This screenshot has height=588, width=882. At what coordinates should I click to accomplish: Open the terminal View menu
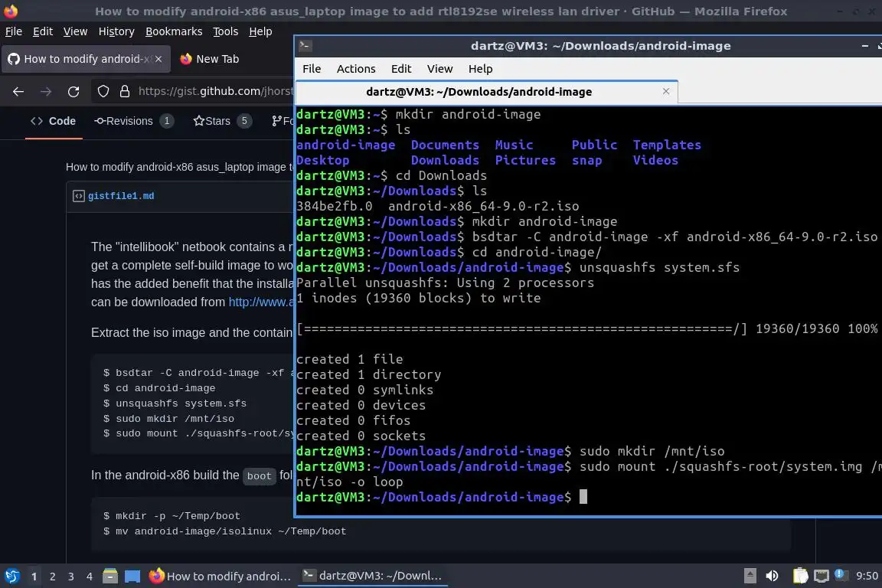440,69
